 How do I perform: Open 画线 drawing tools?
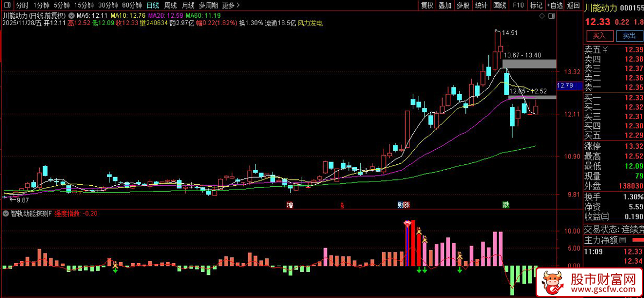click(x=500, y=5)
